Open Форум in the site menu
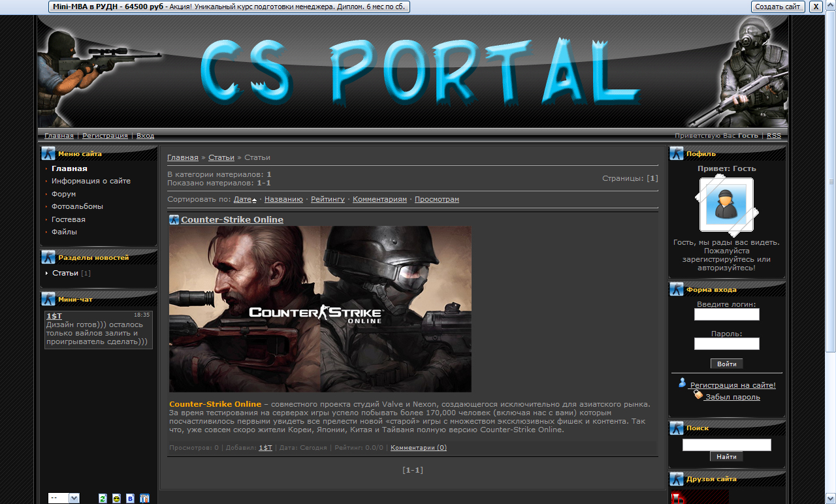Viewport: 836px width, 504px height. pyautogui.click(x=64, y=194)
